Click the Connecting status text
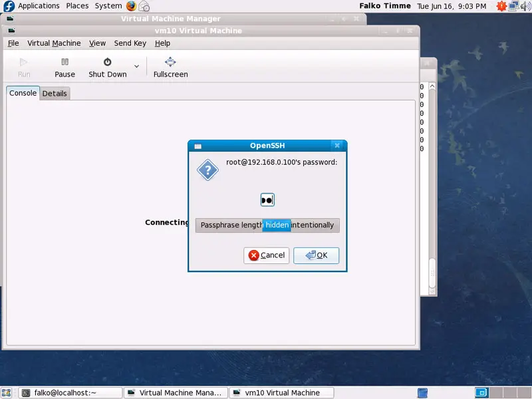This screenshot has height=399, width=532. [x=166, y=222]
